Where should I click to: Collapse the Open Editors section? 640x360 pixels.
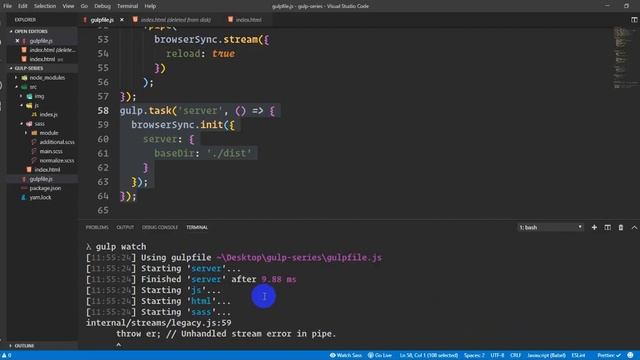coord(31,31)
